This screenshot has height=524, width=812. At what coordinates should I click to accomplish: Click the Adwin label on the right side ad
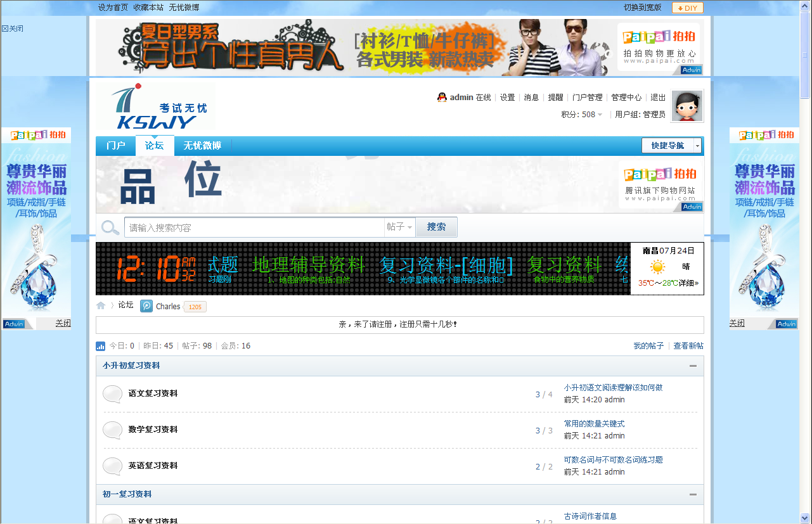point(786,324)
